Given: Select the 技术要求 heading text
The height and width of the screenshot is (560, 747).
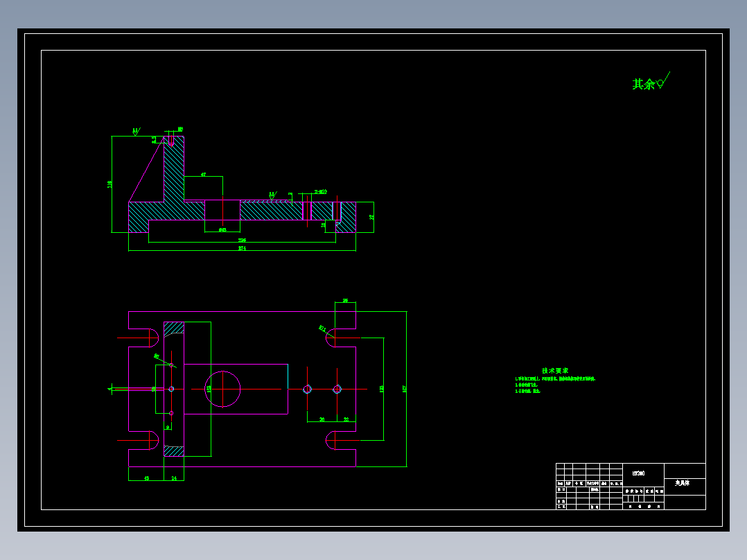Looking at the screenshot, I should [555, 370].
